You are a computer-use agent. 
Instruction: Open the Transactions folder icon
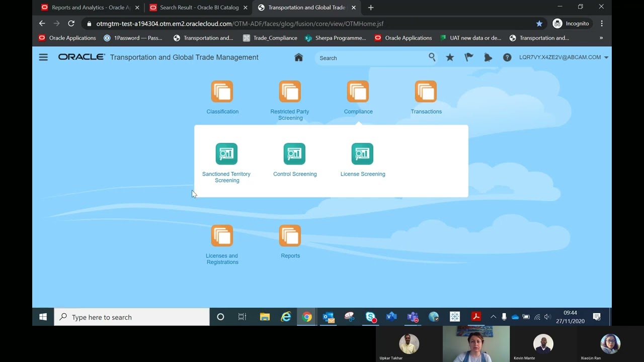[x=426, y=92]
